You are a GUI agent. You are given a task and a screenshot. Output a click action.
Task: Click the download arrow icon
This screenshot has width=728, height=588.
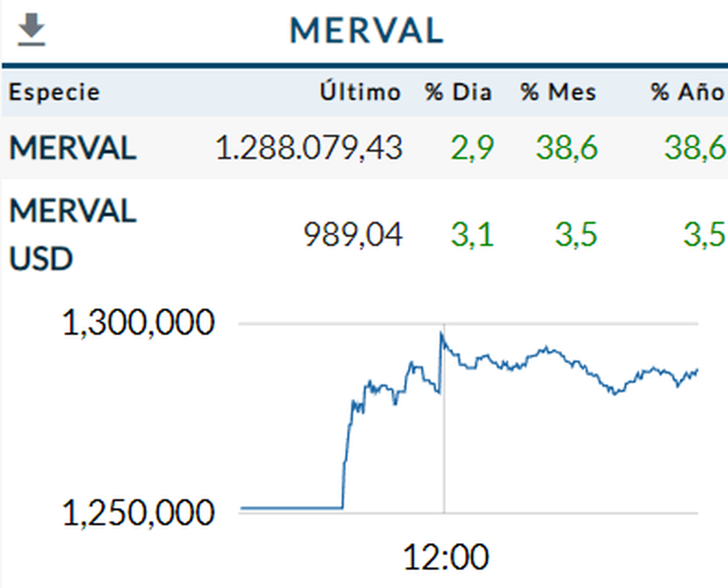pos(31,30)
